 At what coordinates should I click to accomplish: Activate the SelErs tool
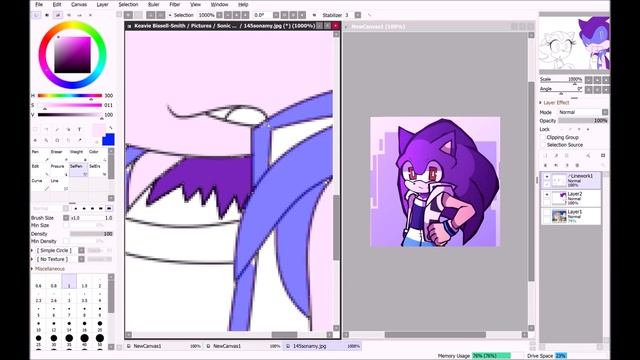click(x=97, y=170)
